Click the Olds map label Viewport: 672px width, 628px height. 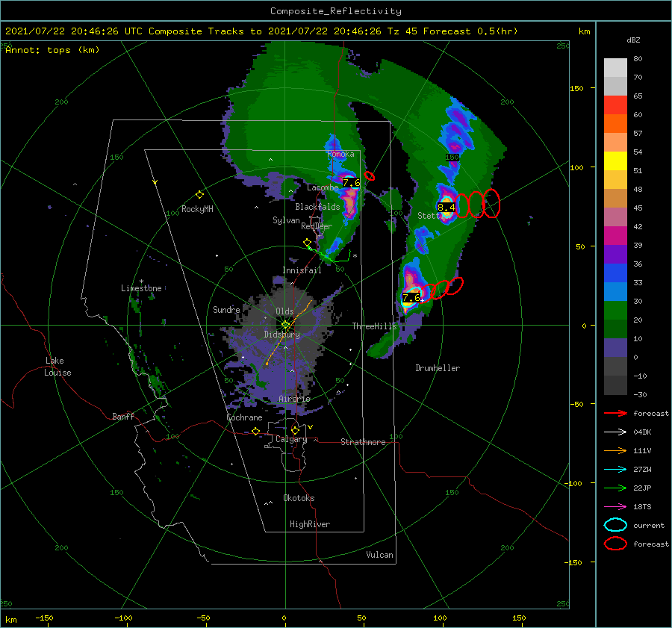pyautogui.click(x=284, y=311)
